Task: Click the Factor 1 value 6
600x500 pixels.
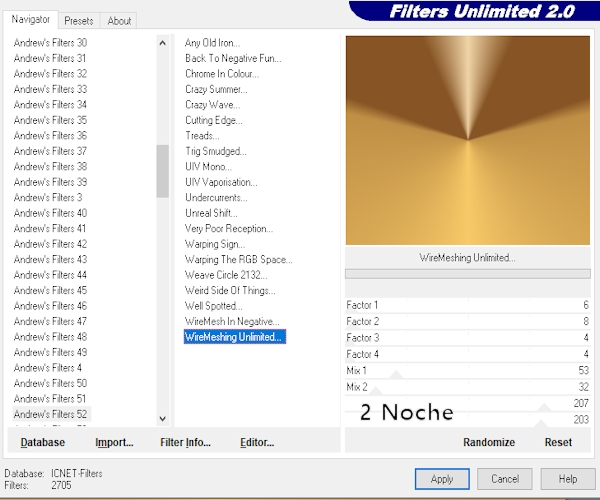Action: (x=585, y=305)
